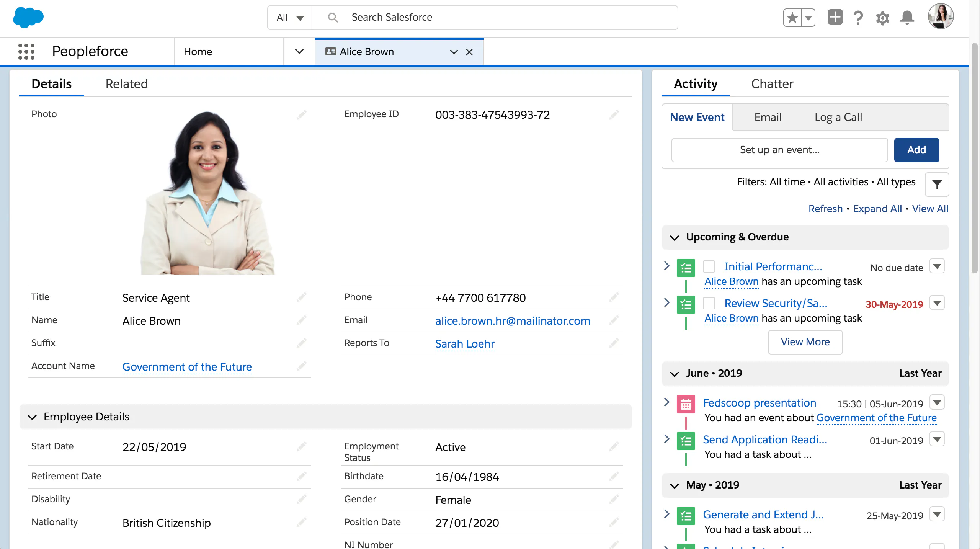Switch to the Chatter tab

[x=772, y=84]
